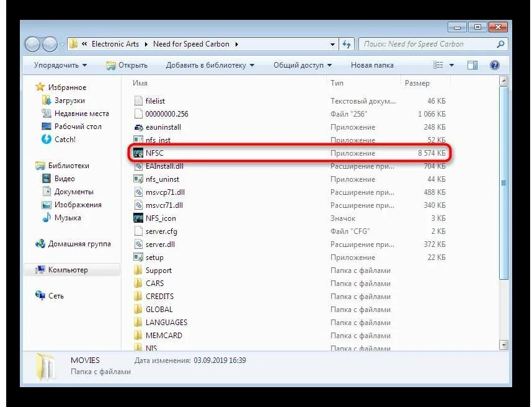Select Недавние места in the sidebar
The image size is (532, 407).
pos(82,114)
